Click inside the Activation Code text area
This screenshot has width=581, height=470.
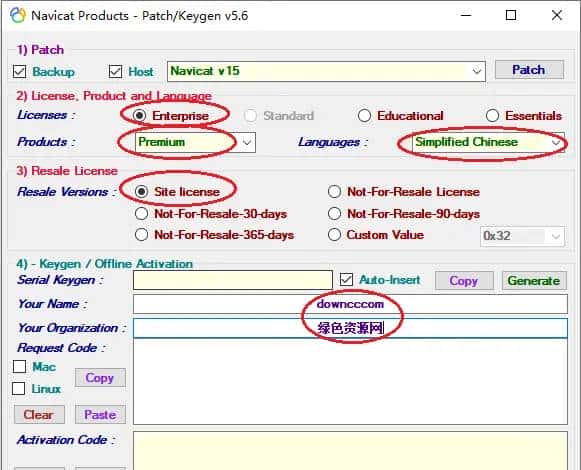(x=350, y=450)
